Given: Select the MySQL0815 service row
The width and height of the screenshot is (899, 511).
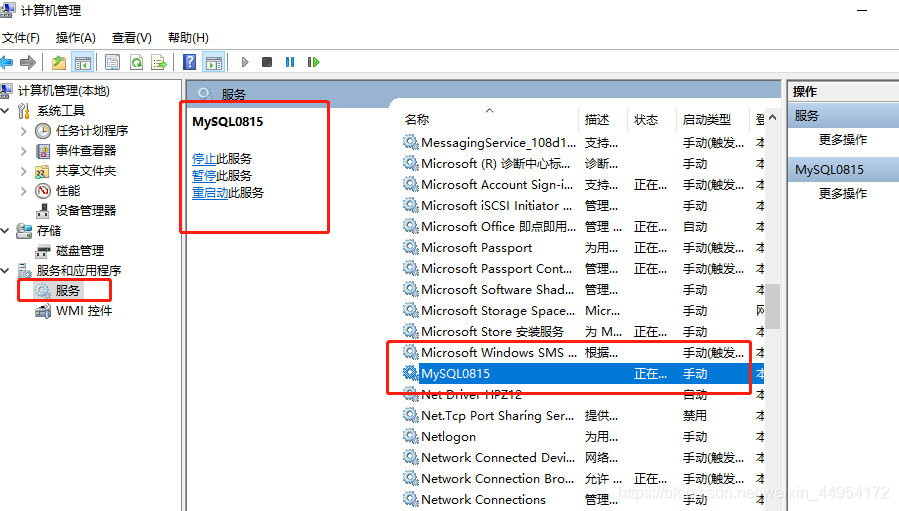Looking at the screenshot, I should coord(583,374).
